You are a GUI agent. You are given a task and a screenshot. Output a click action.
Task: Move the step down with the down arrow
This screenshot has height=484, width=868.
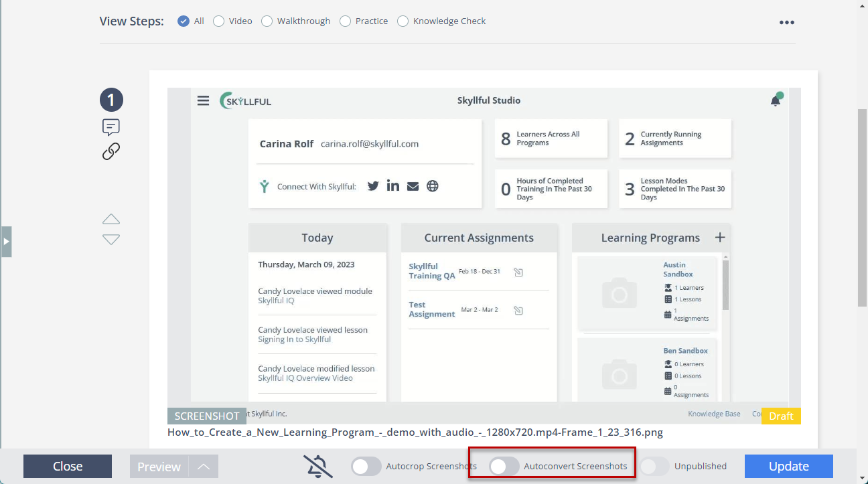(111, 240)
